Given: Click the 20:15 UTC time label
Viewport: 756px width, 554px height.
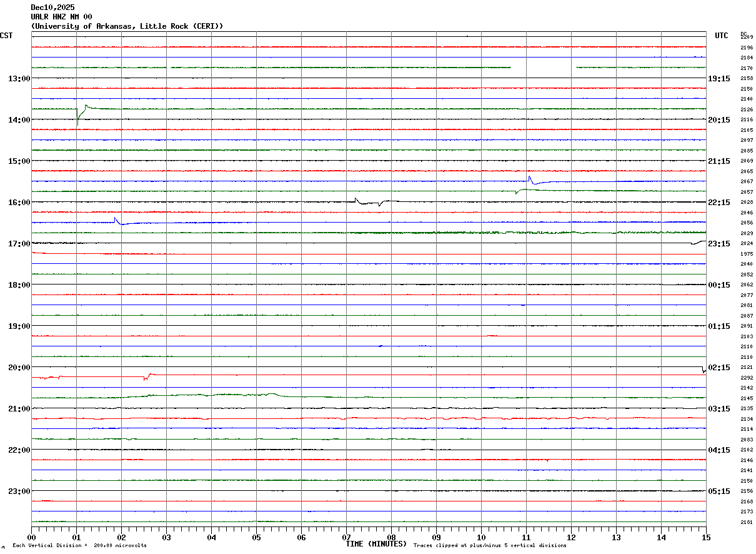Looking at the screenshot, I should pyautogui.click(x=719, y=119).
